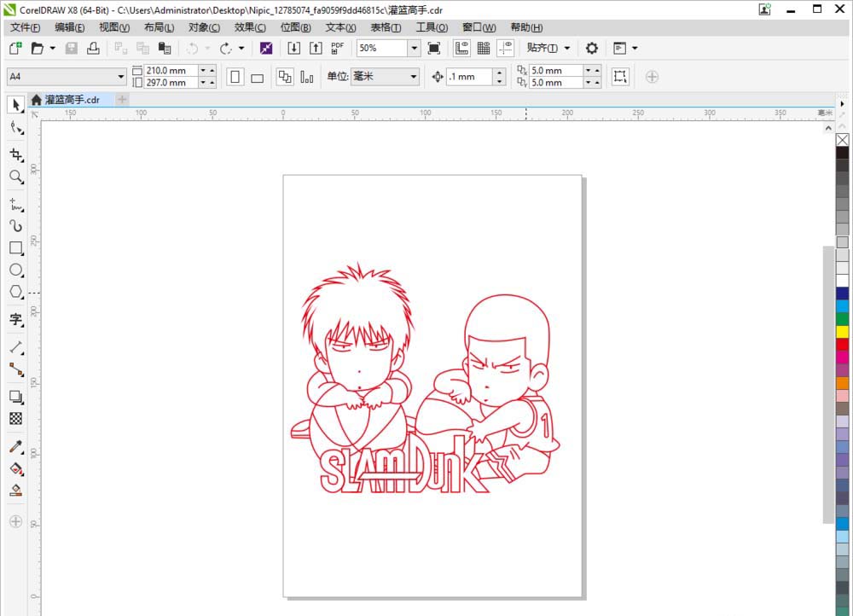The image size is (853, 616).
Task: Select the Transparency checkerboard tool
Action: click(15, 418)
